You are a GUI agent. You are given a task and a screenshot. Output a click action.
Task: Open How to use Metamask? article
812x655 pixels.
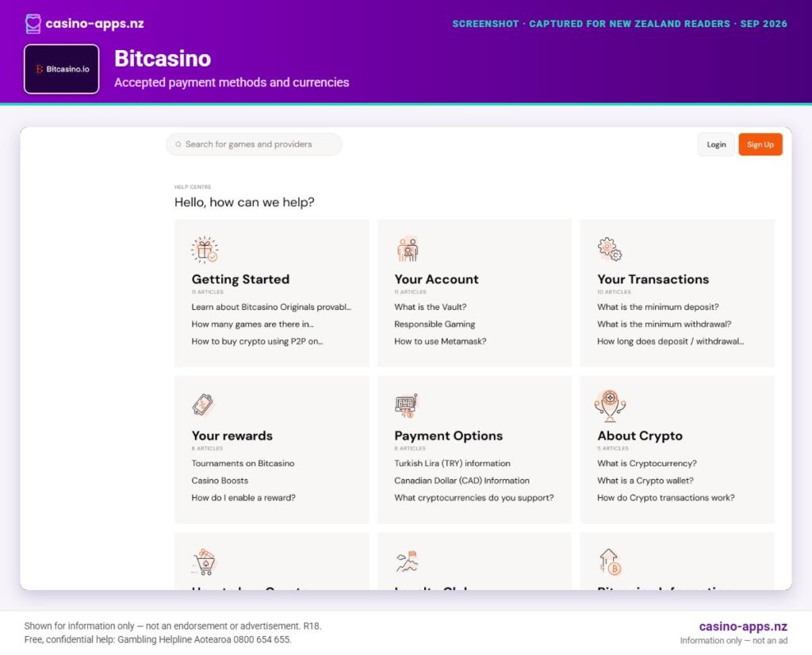click(x=440, y=341)
